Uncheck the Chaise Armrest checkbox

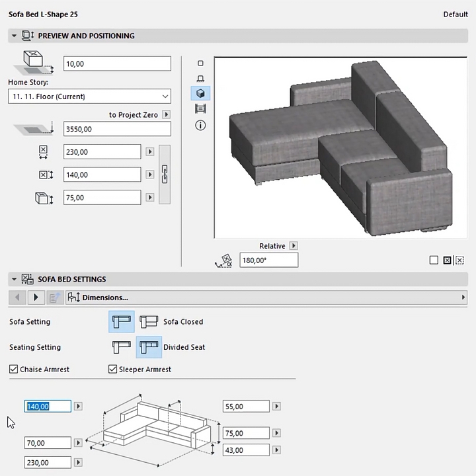(13, 369)
